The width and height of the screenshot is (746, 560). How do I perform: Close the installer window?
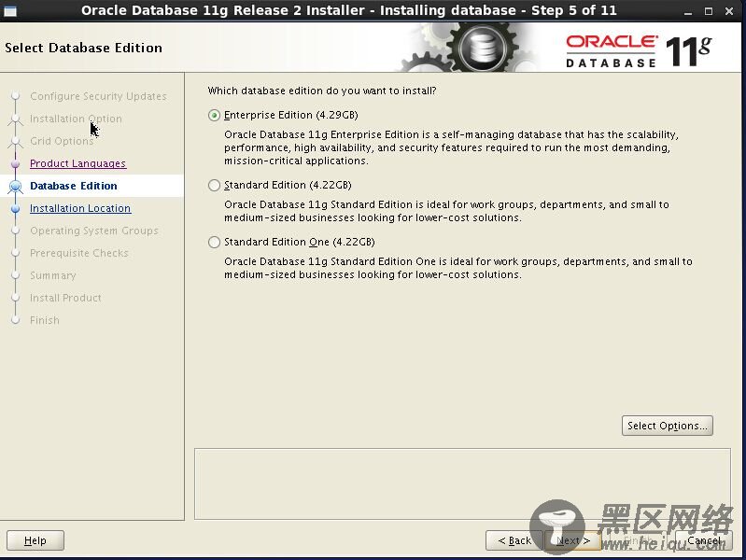click(x=729, y=11)
